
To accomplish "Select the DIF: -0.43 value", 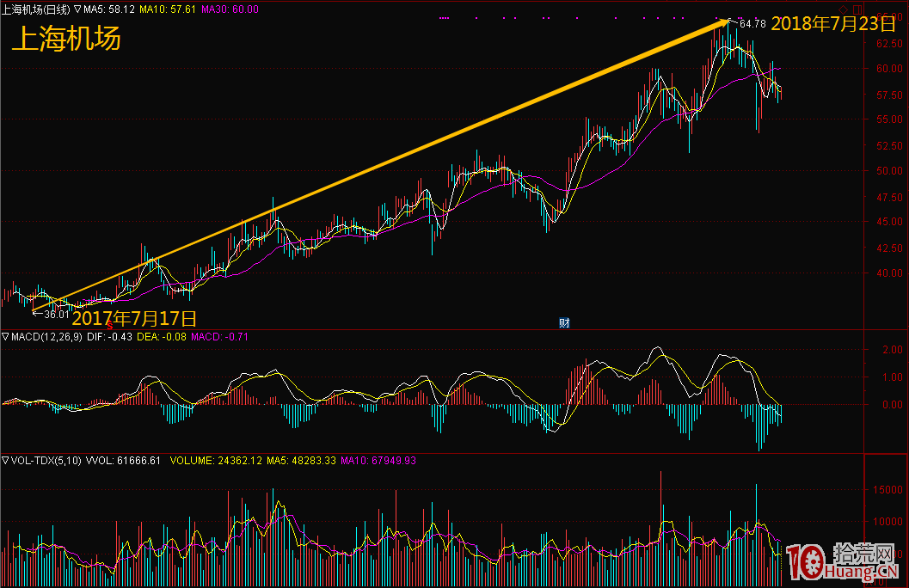I will 109,337.
